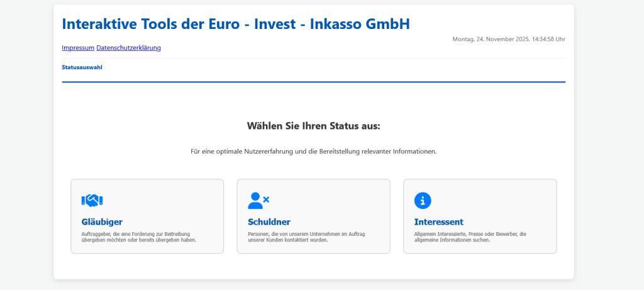The height and width of the screenshot is (290, 644).
Task: Open the Impressum link
Action: click(x=78, y=48)
